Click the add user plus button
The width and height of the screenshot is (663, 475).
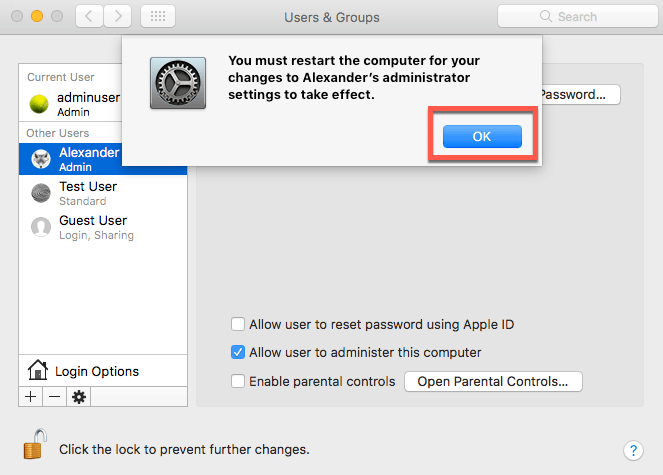30,397
